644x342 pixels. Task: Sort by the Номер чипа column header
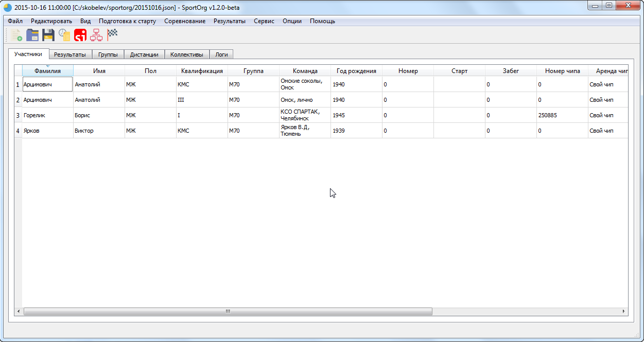pos(562,71)
